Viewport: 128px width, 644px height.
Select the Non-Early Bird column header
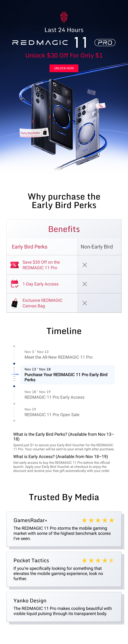[x=97, y=247]
